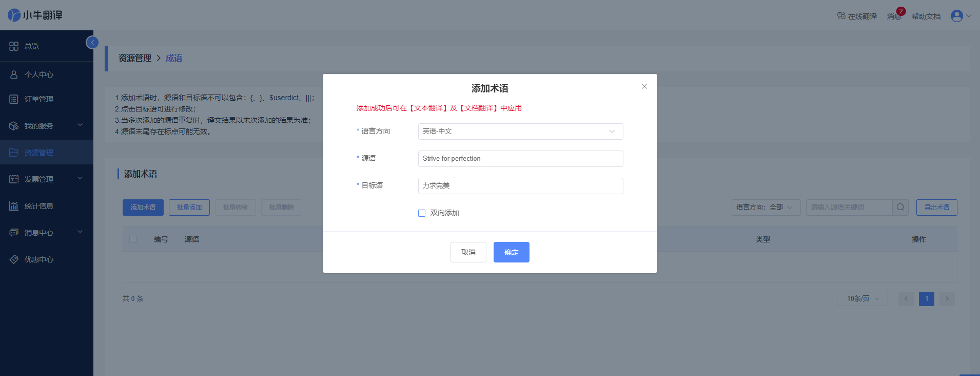980x376 pixels.
Task: Open 订单管理 in the sidebar
Action: (x=39, y=99)
